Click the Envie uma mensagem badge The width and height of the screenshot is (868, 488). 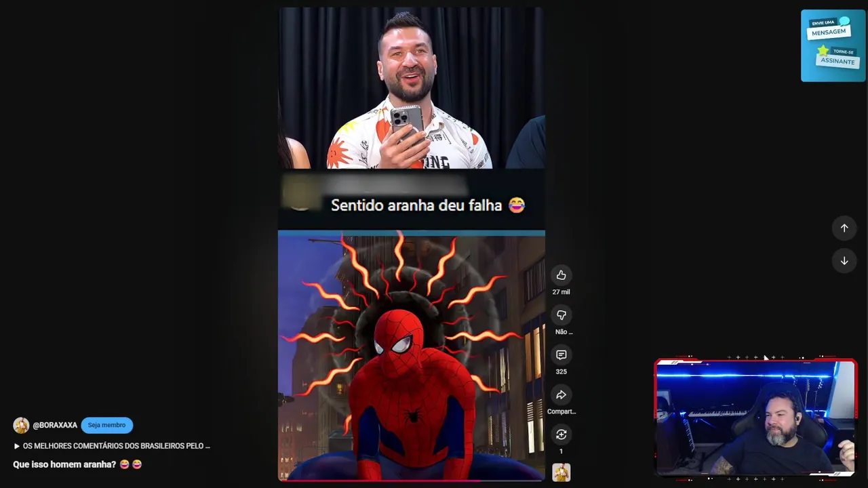[829, 29]
